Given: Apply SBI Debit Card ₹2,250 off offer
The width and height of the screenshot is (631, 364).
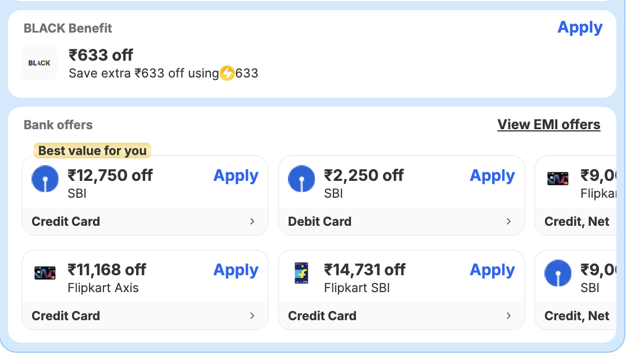Looking at the screenshot, I should [492, 176].
